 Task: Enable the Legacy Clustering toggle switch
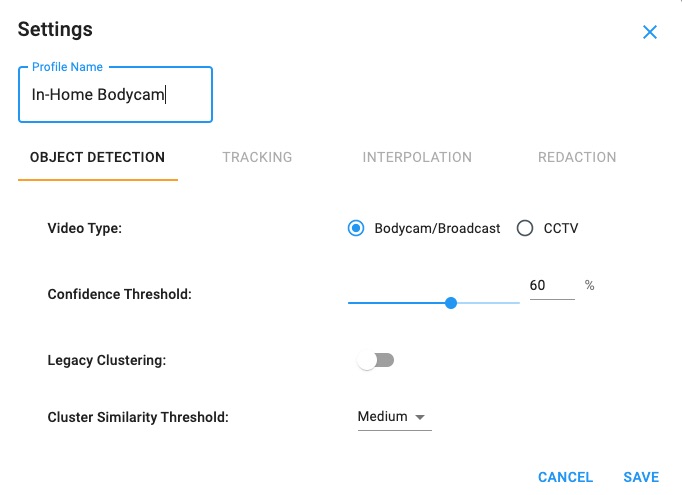tap(376, 360)
